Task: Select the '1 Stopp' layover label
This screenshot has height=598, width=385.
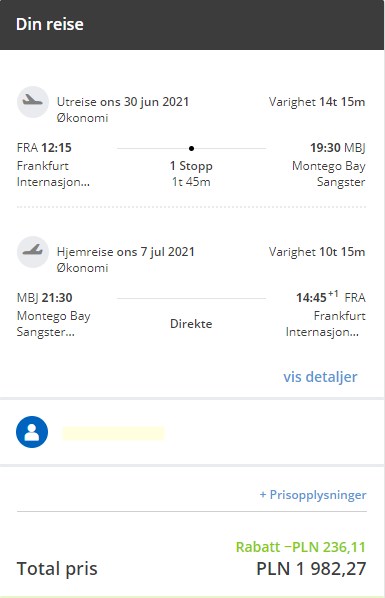Action: (x=191, y=166)
